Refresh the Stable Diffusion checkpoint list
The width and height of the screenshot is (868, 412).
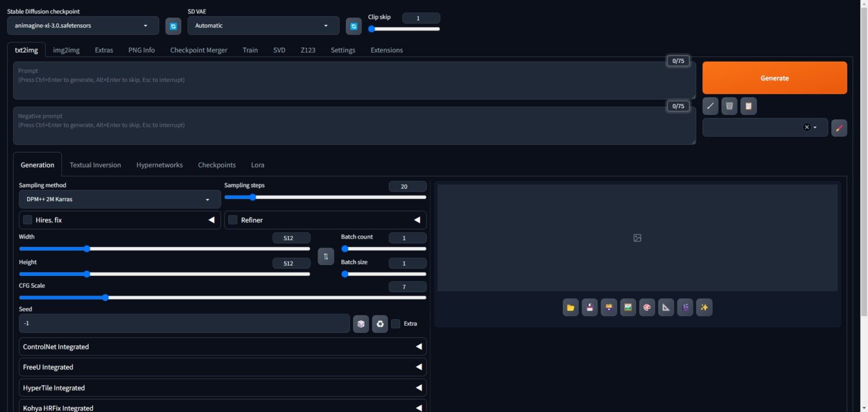pos(173,25)
